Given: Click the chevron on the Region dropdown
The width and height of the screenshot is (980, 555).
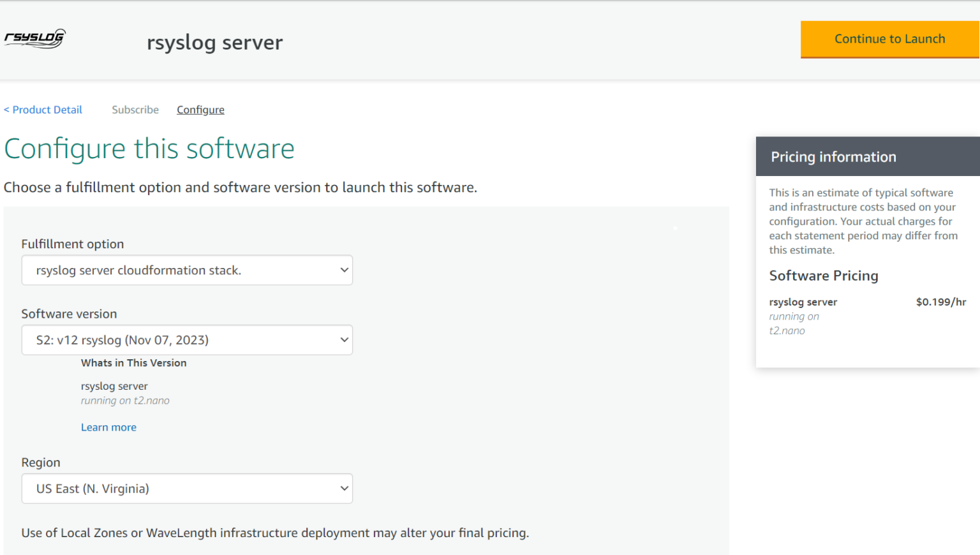Looking at the screenshot, I should tap(343, 489).
